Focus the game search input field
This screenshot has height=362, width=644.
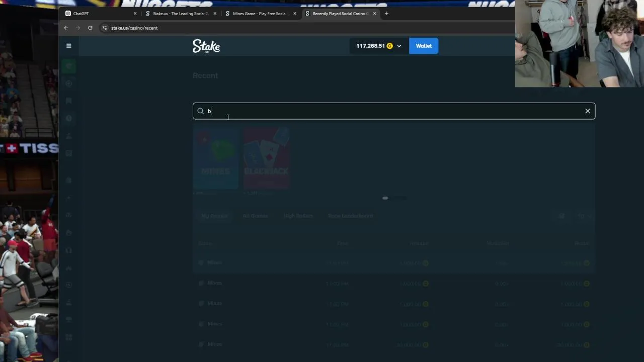[394, 111]
